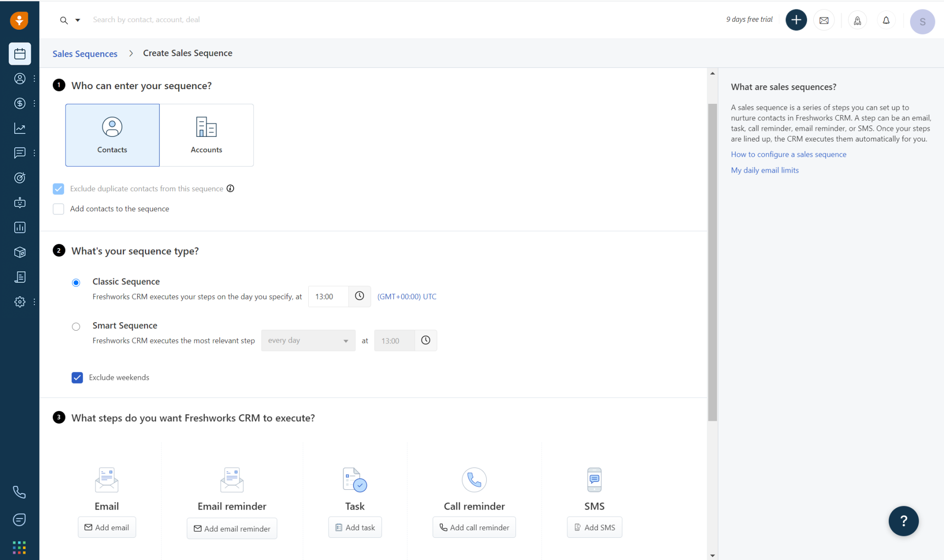Open the apps grid at the sidebar bottom
Screen dimensions: 944x560
point(20,547)
